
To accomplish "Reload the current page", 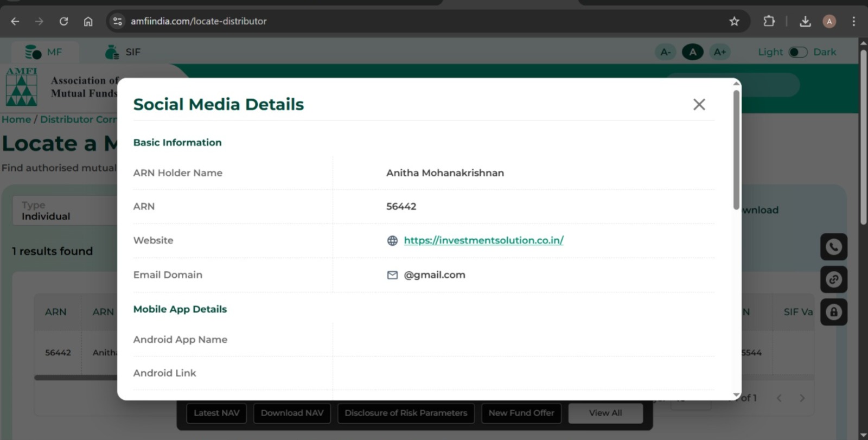I will tap(63, 21).
